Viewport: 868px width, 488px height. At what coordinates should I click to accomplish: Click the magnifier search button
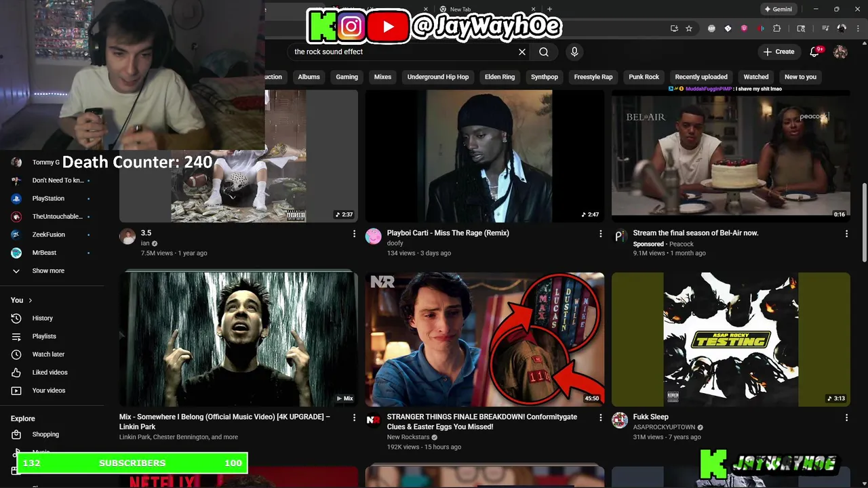pyautogui.click(x=544, y=52)
